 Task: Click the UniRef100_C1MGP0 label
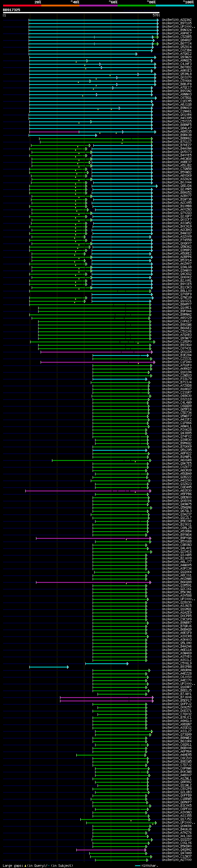[x=177, y=341]
